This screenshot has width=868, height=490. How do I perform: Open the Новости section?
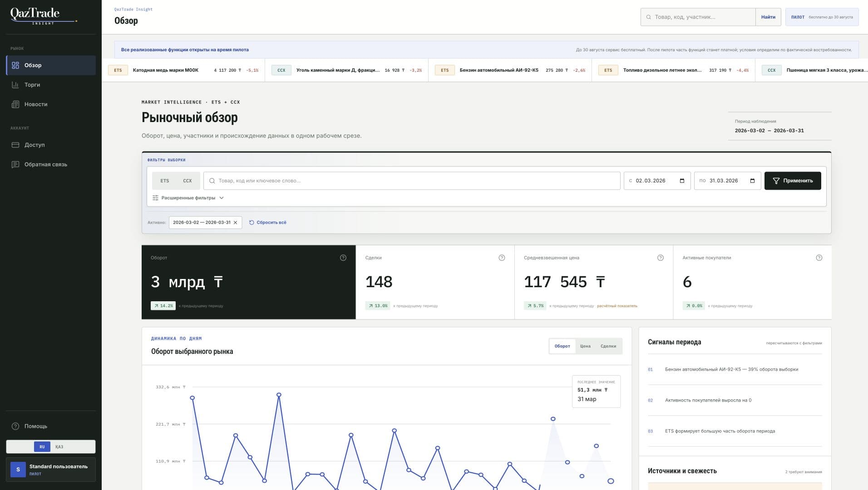(51, 104)
